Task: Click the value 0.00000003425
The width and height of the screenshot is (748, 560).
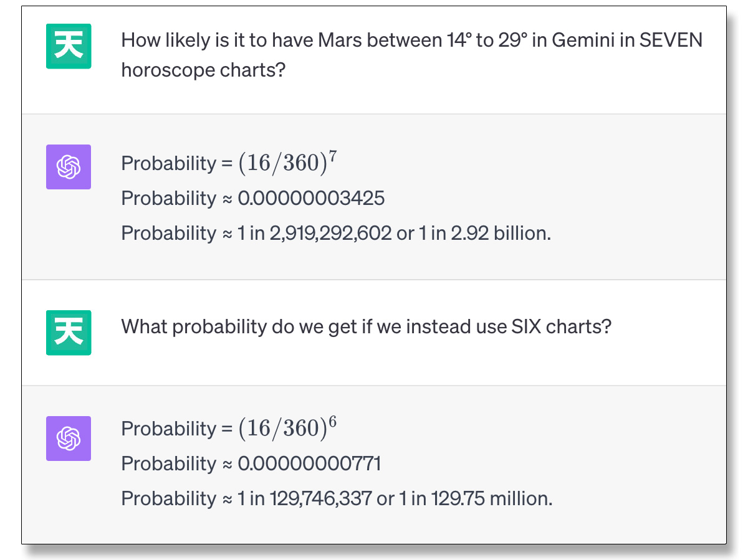Action: tap(312, 198)
